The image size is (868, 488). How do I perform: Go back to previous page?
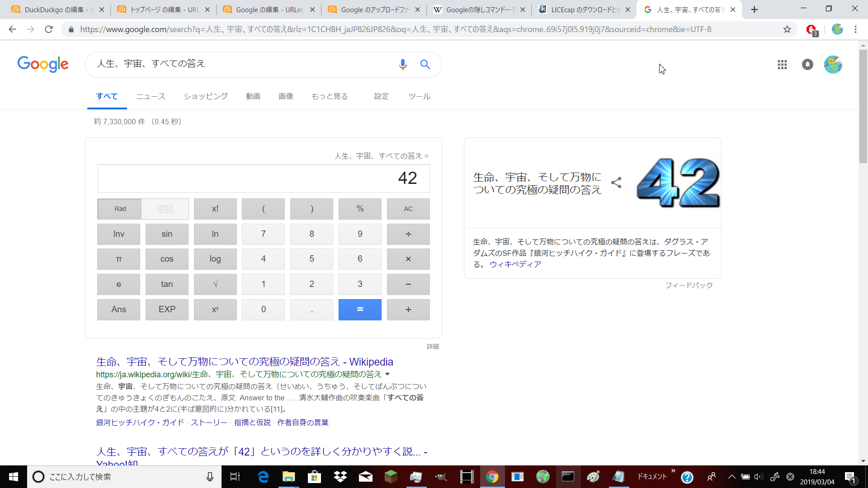(12, 29)
